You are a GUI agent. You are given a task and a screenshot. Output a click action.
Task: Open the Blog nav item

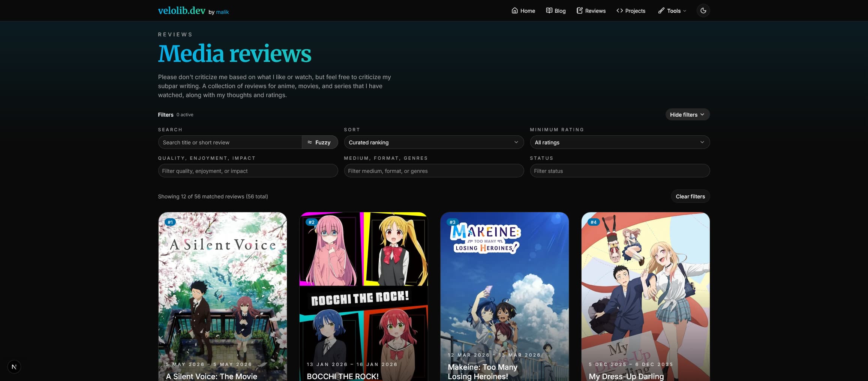click(556, 10)
